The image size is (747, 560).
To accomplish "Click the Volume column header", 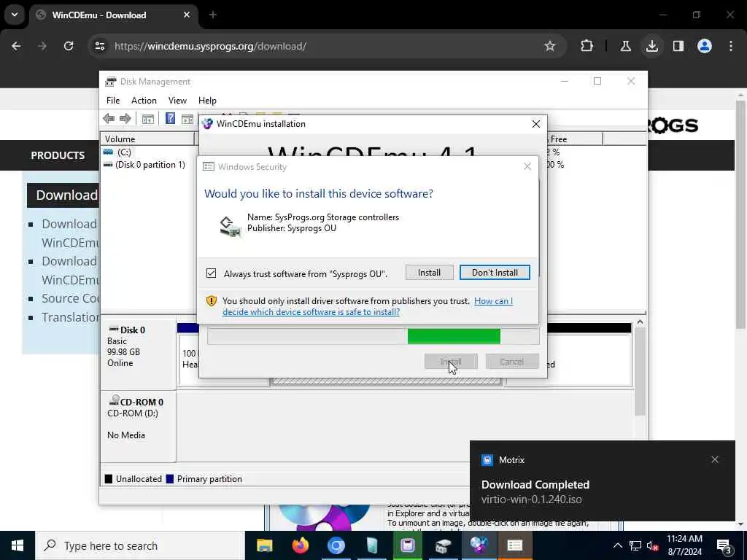I will tap(147, 139).
